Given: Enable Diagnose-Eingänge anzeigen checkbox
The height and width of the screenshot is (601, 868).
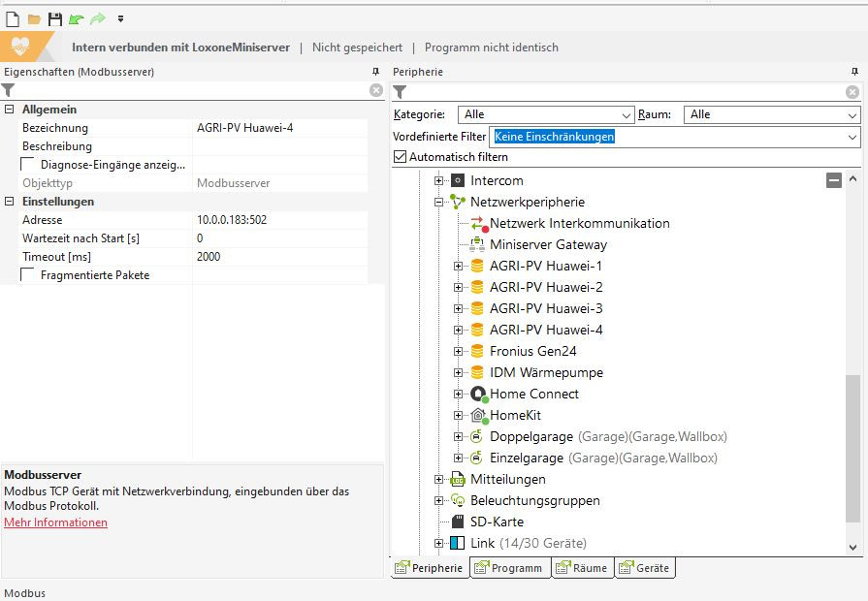Looking at the screenshot, I should 27,165.
